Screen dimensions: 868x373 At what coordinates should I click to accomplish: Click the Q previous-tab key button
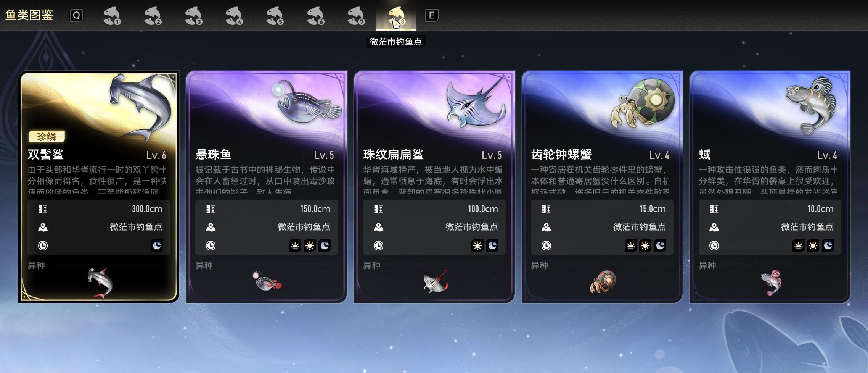76,15
